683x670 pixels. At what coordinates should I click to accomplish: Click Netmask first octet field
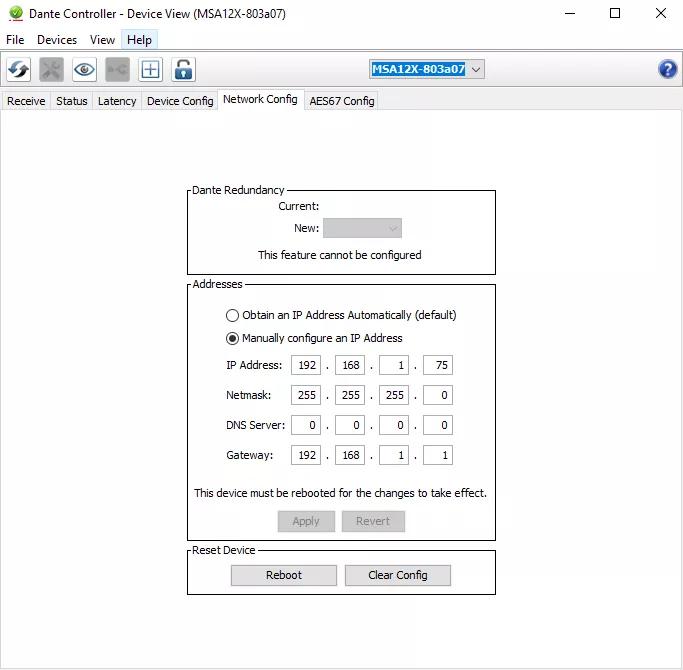[306, 396]
